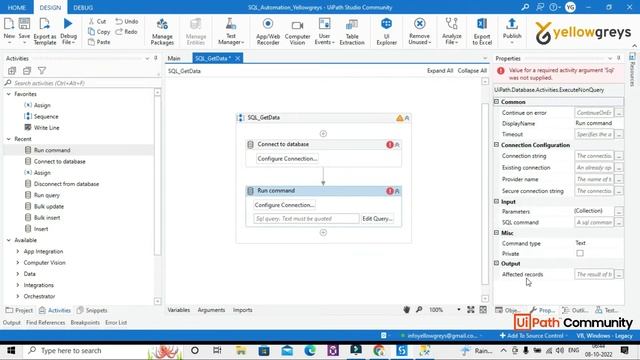Click the search magnifier in title bar
640x360 pixels.
tap(525, 7)
